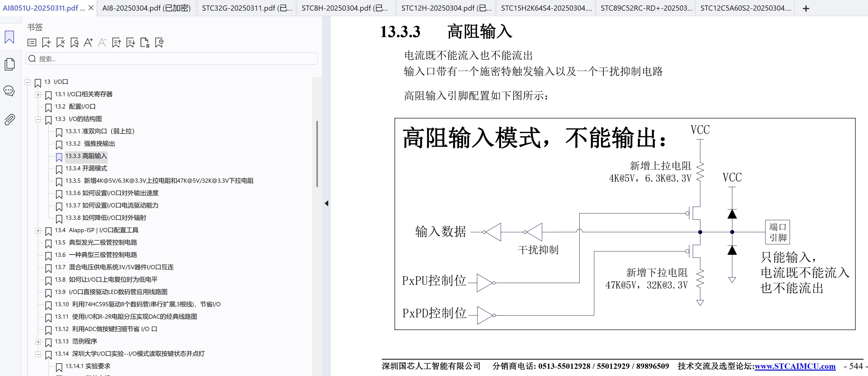Switch to STC32G-20250311.pdf tab
This screenshot has height=376, width=868.
point(247,8)
